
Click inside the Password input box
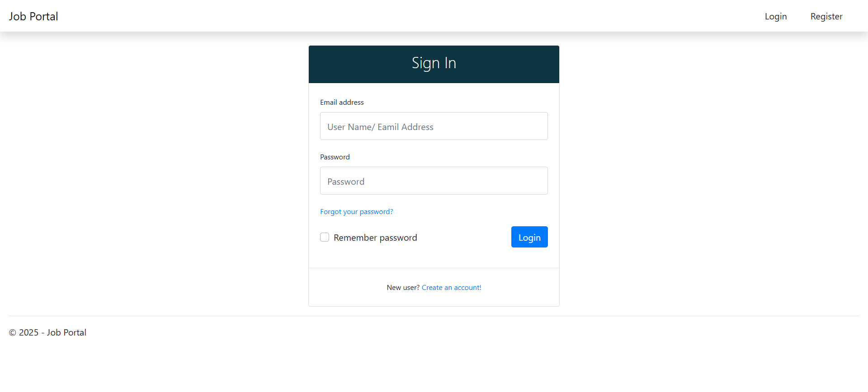click(434, 181)
